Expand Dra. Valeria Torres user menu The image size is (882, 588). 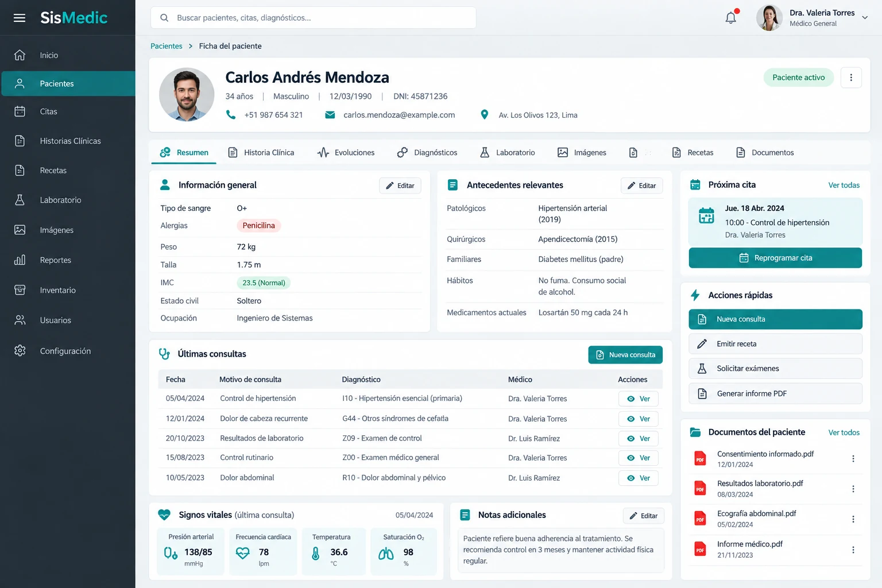coord(865,18)
